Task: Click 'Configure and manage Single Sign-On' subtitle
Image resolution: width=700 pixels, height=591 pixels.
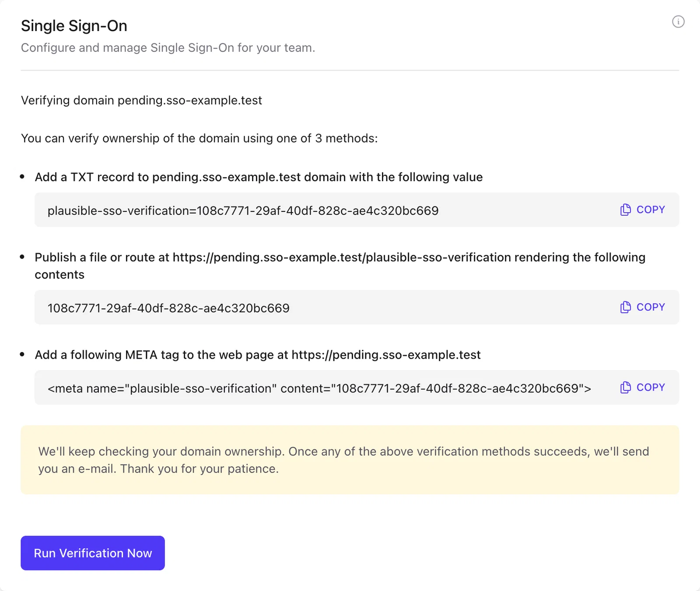Action: 168,48
